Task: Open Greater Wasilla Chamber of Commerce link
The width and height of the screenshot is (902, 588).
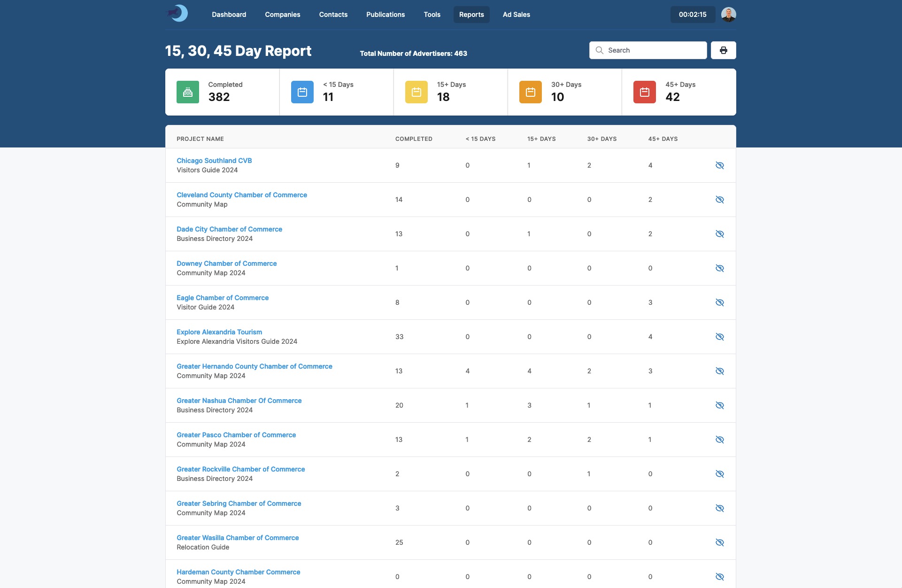Action: [238, 538]
